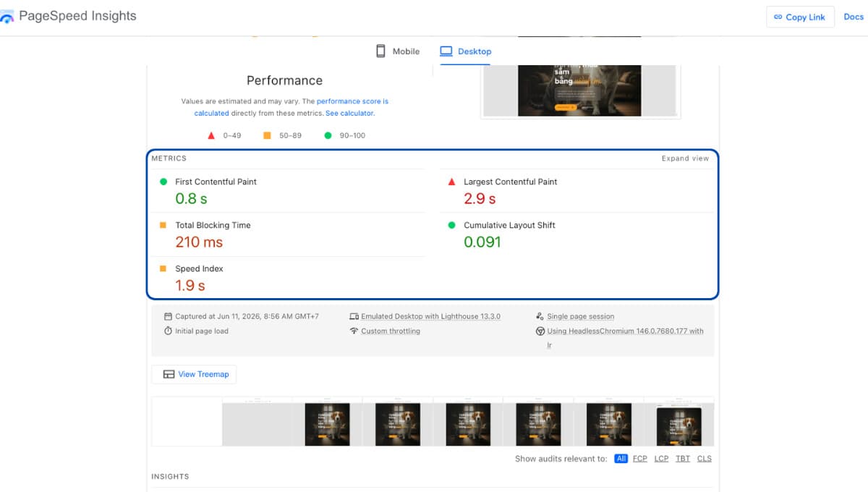Filter audits by LCP

coord(661,459)
